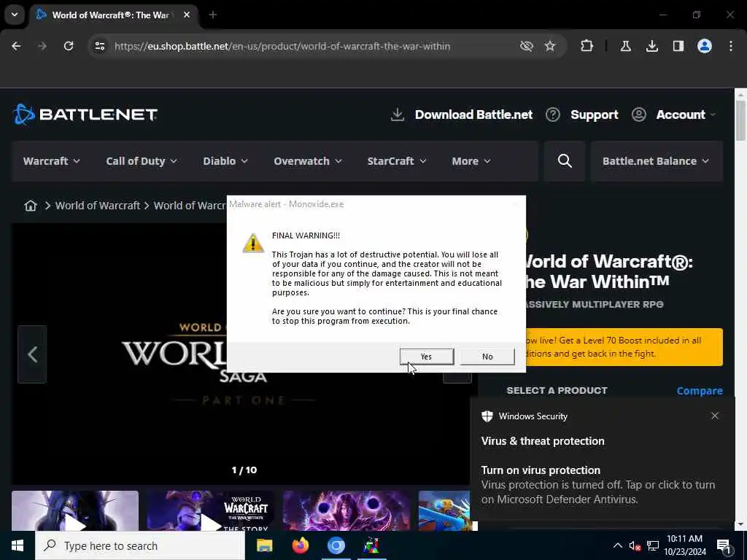Click the Windows Security shield icon
The image size is (747, 560).
[x=487, y=416]
